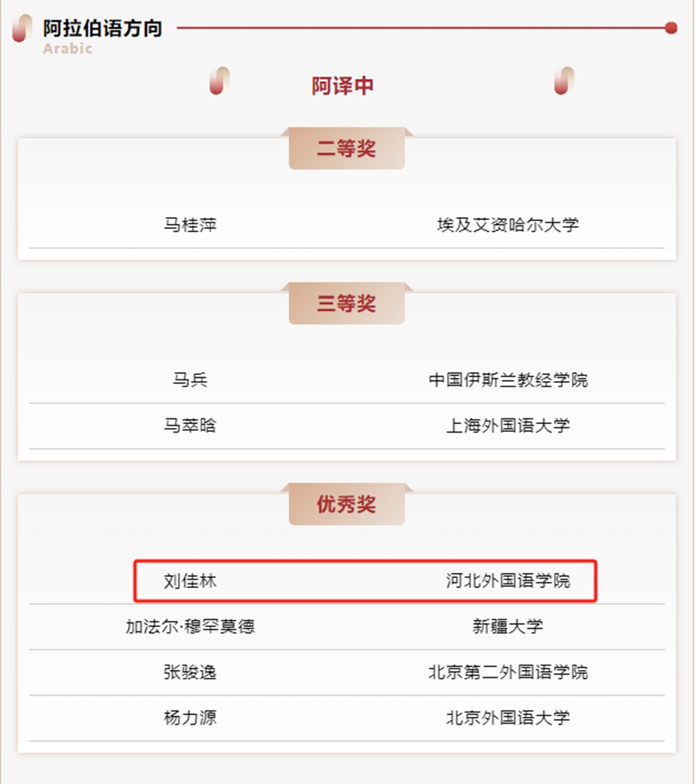Select the 优秀奖 badge
This screenshot has width=695, height=784.
[x=347, y=504]
